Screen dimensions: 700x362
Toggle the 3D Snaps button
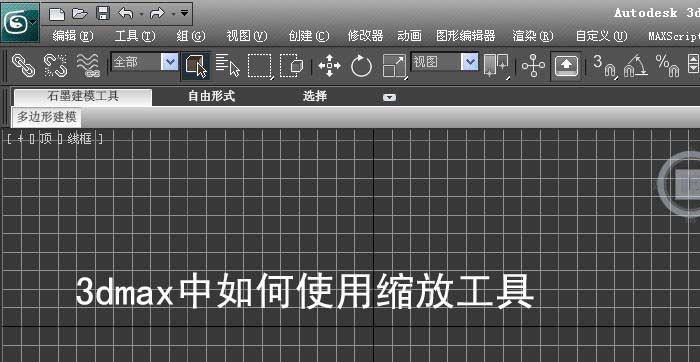604,66
